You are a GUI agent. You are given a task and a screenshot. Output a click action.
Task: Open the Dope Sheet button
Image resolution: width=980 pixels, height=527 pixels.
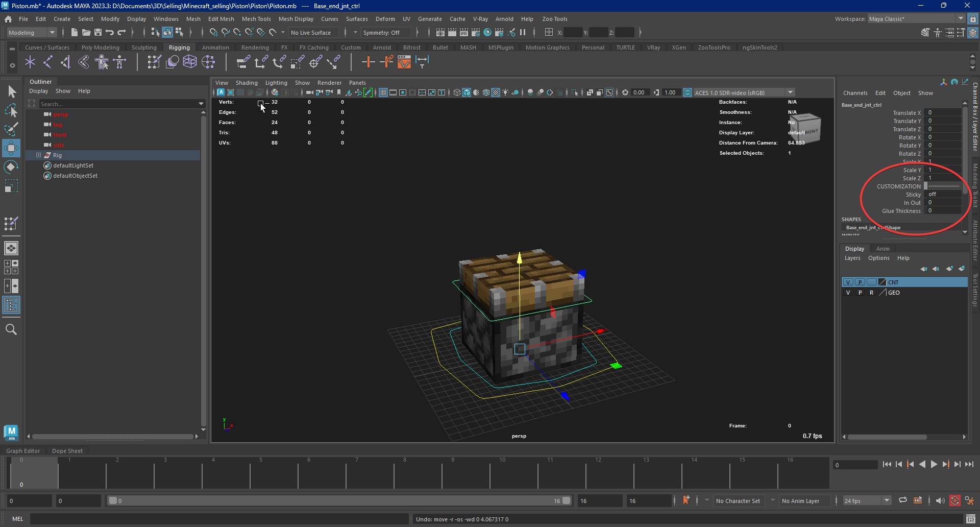coord(67,451)
